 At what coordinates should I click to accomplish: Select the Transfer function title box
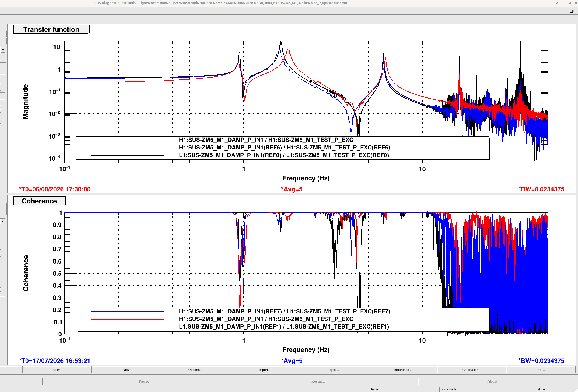click(x=51, y=29)
